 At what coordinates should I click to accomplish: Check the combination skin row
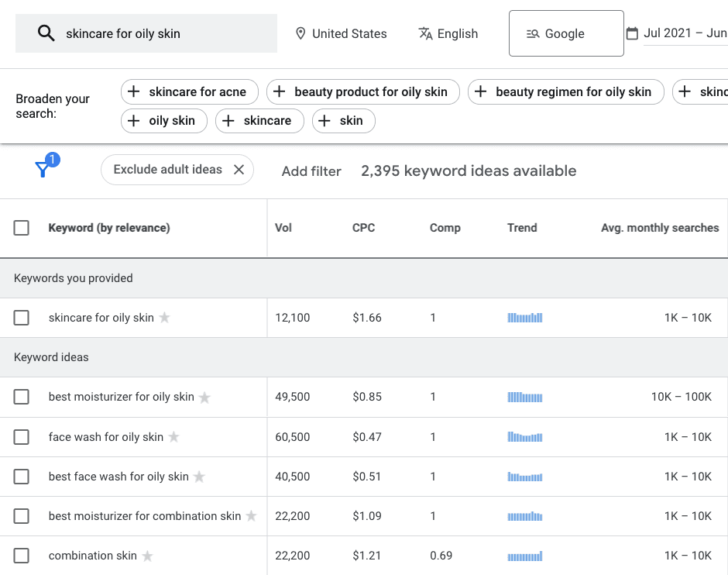22,556
